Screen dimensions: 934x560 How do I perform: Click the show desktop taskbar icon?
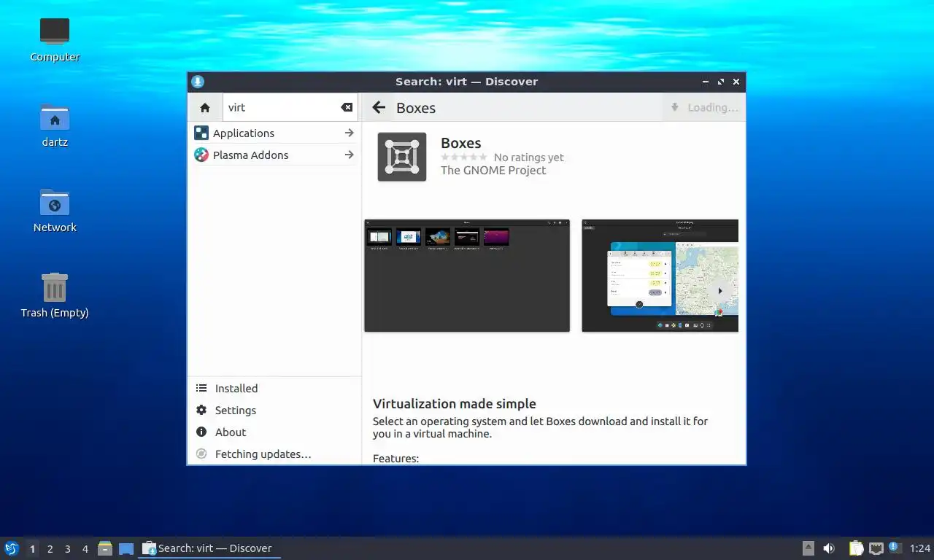[x=126, y=548]
